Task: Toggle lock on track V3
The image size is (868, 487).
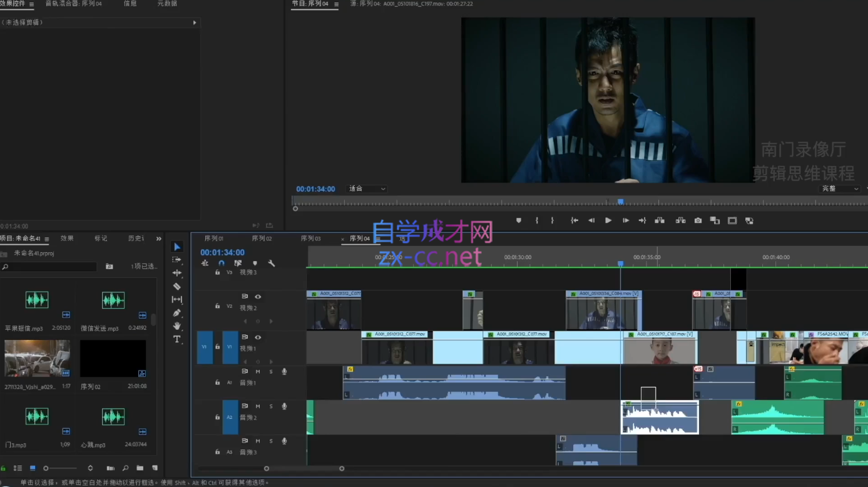Action: click(217, 272)
